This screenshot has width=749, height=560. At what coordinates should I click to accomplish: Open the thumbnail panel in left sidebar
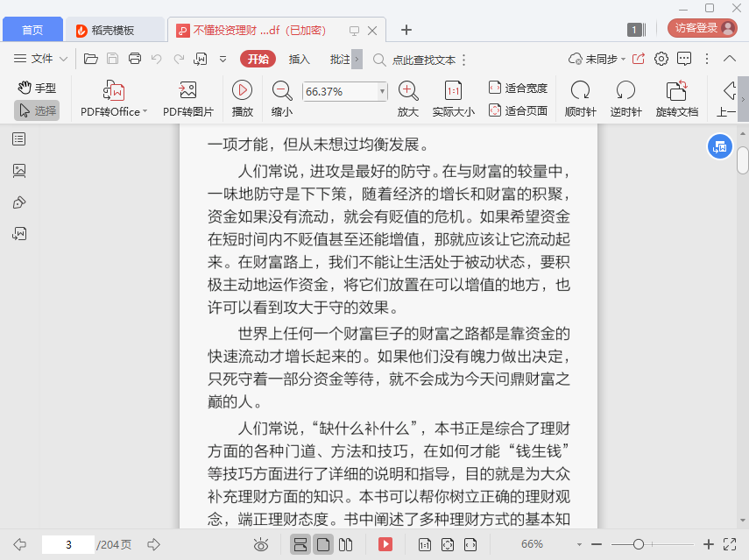tap(19, 171)
